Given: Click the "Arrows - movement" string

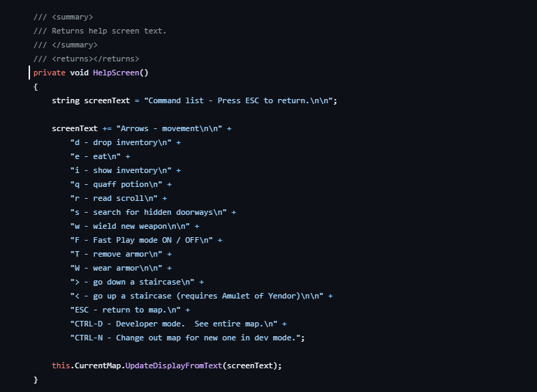Looking at the screenshot, I should coord(169,128).
